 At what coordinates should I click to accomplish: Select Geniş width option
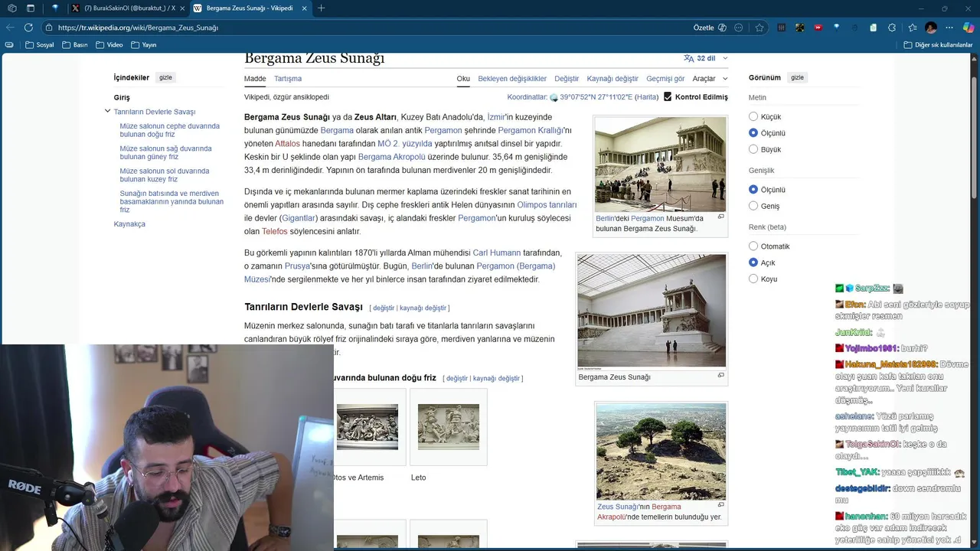[x=753, y=206]
